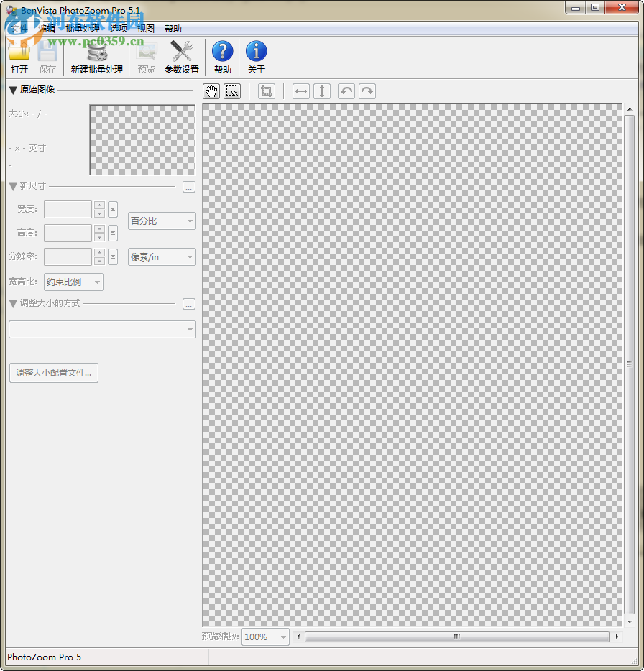Flip the image vertically
This screenshot has width=644, height=671.
click(321, 91)
